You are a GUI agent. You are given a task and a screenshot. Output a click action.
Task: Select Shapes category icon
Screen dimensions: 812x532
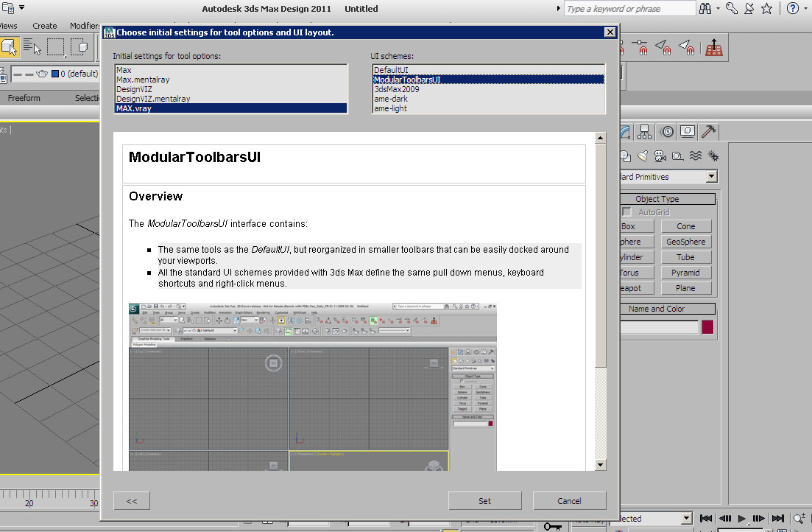626,155
